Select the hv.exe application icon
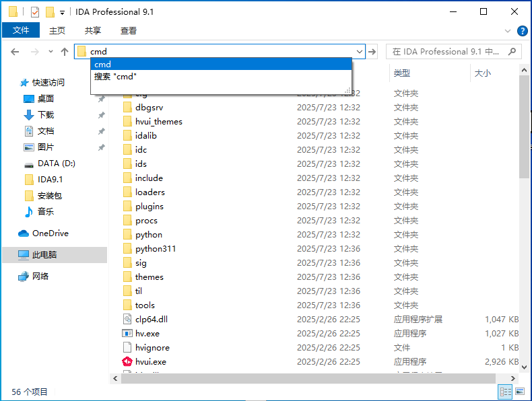This screenshot has height=401, width=532. (127, 334)
